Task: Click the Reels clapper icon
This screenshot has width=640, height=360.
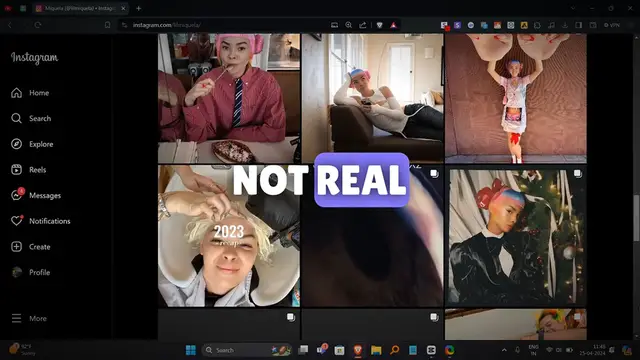Action: tap(16, 170)
